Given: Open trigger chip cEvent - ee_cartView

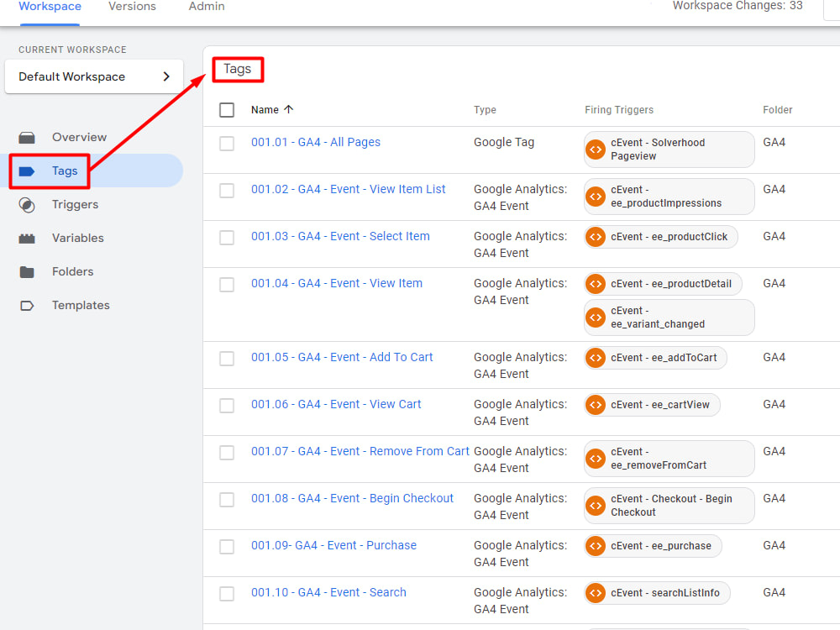Looking at the screenshot, I should (652, 405).
